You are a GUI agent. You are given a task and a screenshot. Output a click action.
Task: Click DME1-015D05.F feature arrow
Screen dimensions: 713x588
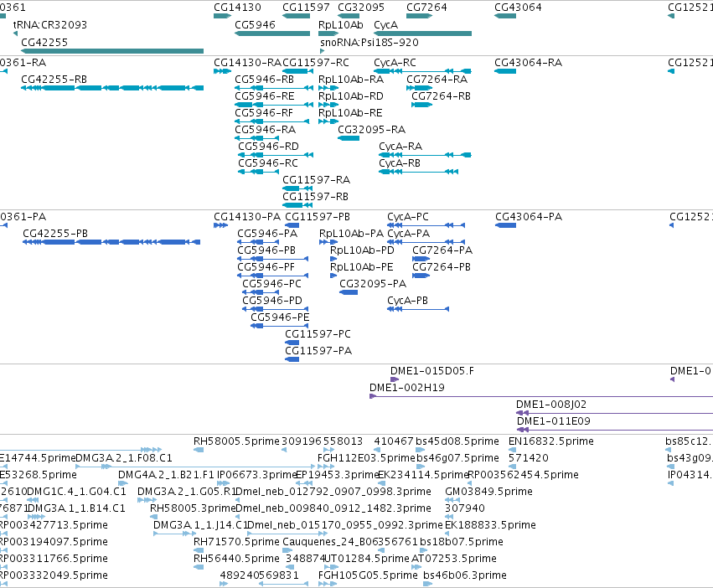point(395,379)
